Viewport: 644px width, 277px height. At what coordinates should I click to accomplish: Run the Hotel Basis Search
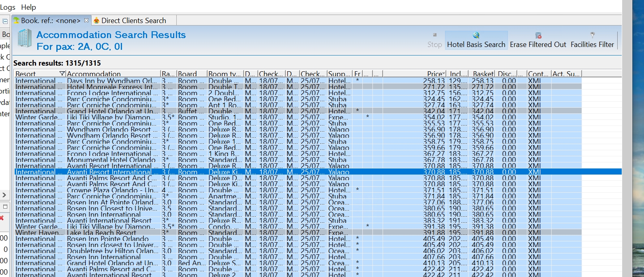pos(476,40)
